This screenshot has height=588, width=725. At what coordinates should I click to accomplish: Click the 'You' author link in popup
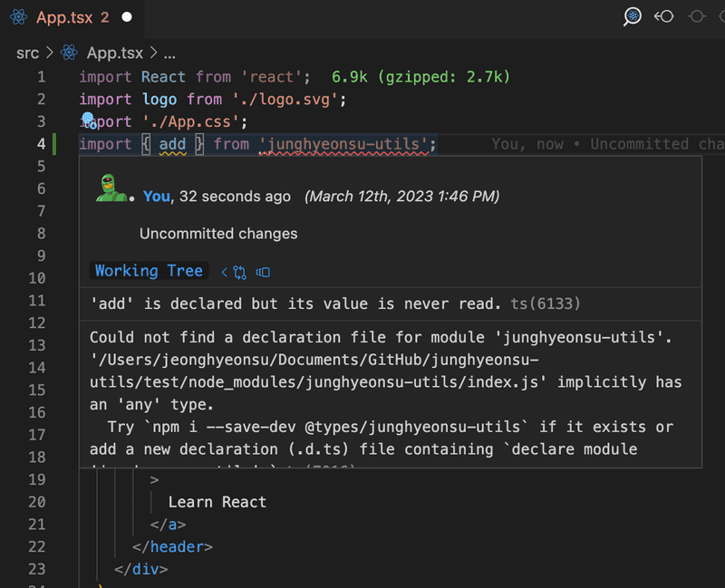coord(157,197)
